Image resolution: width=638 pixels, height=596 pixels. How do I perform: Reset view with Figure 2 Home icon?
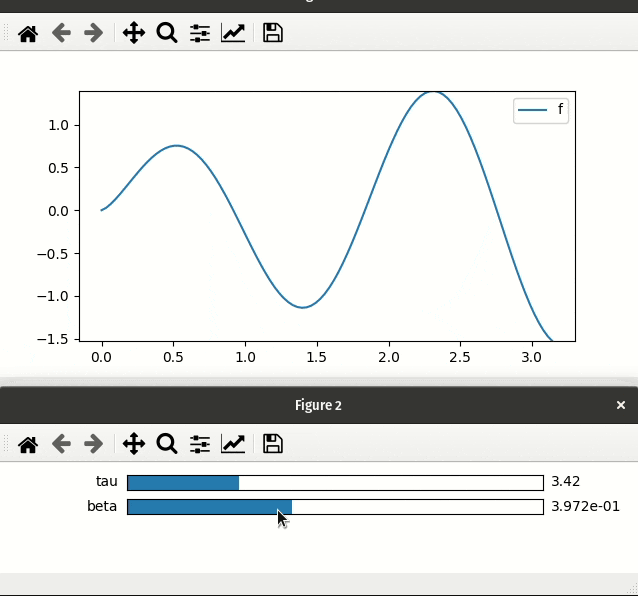pyautogui.click(x=28, y=444)
